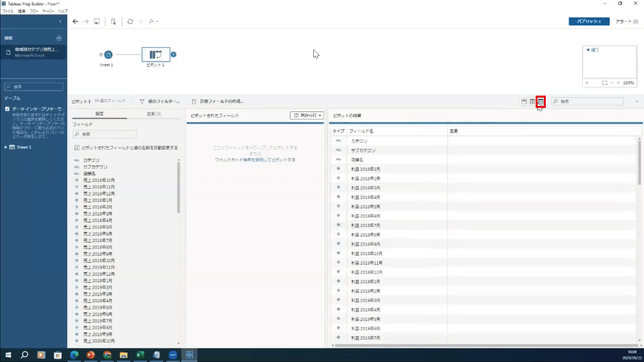Screen dimensions: 644x362
Task: Open the ヘルプ menu
Action: (x=63, y=11)
